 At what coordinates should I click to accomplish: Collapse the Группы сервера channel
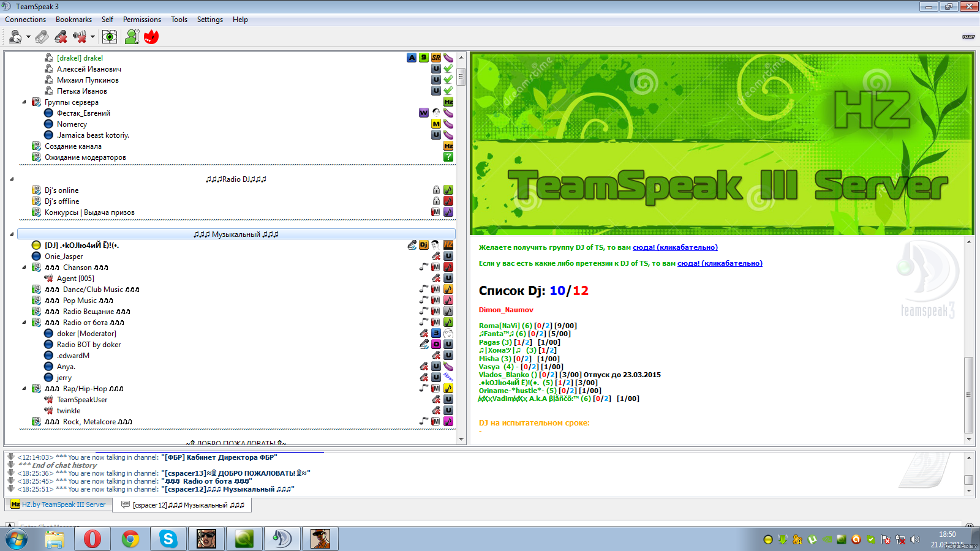(x=24, y=102)
